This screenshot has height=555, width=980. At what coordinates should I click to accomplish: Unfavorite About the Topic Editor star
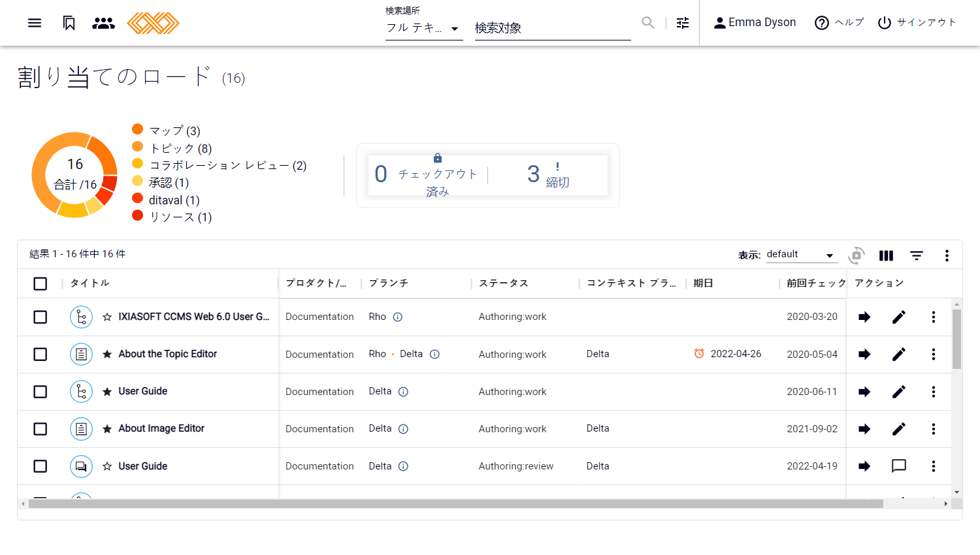tap(107, 354)
